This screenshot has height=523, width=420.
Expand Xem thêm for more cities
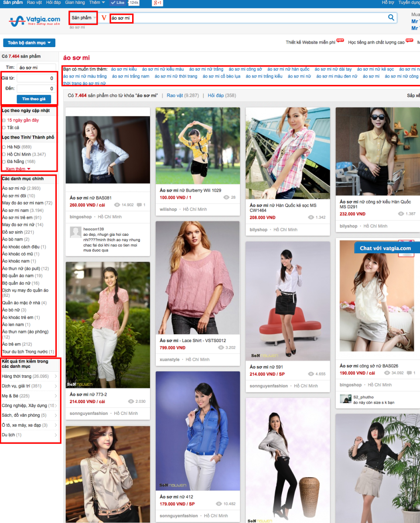[x=18, y=169]
